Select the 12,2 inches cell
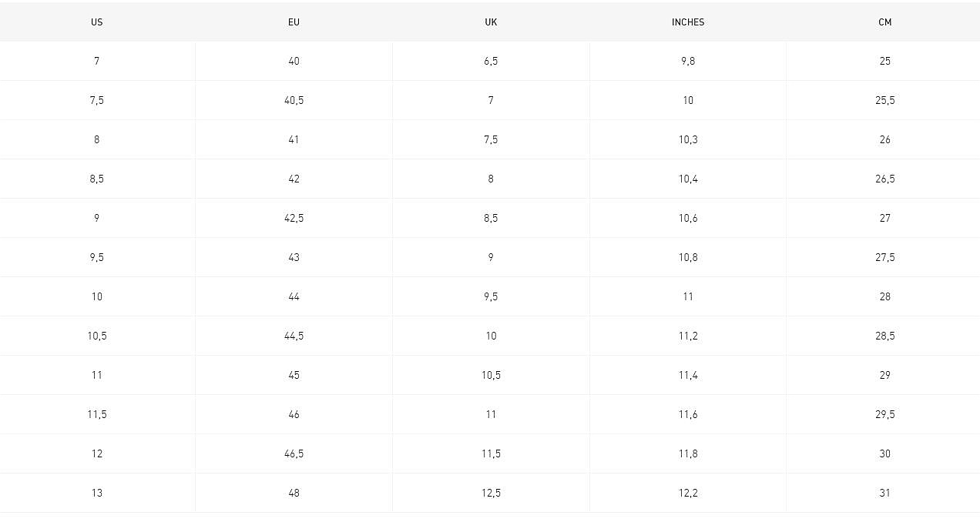Screen dimensions: 980x522 point(688,493)
